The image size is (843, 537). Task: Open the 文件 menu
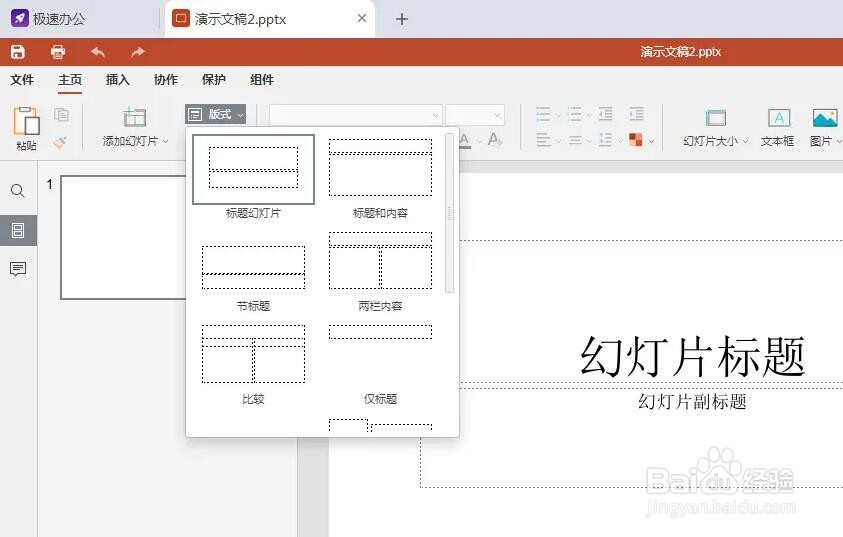tap(22, 80)
